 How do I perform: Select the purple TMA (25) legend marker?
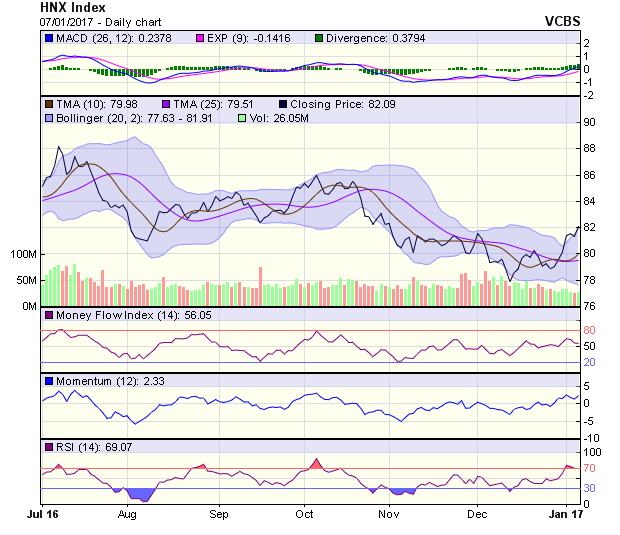coord(166,103)
